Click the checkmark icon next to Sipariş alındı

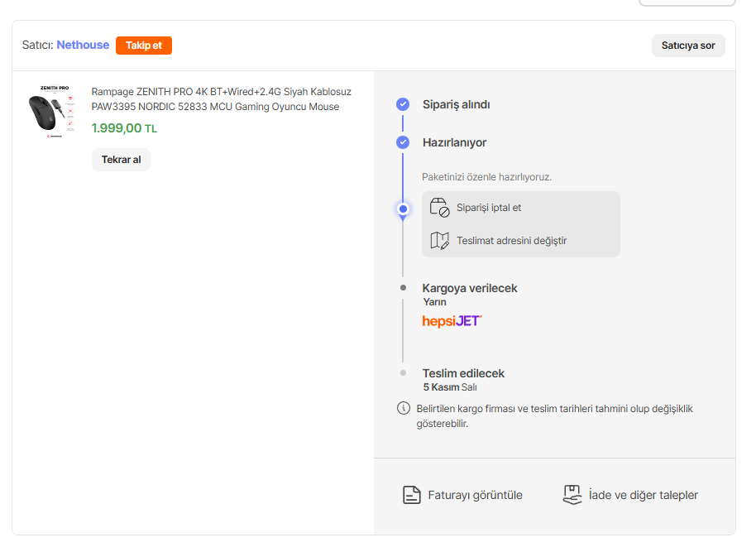coord(403,104)
